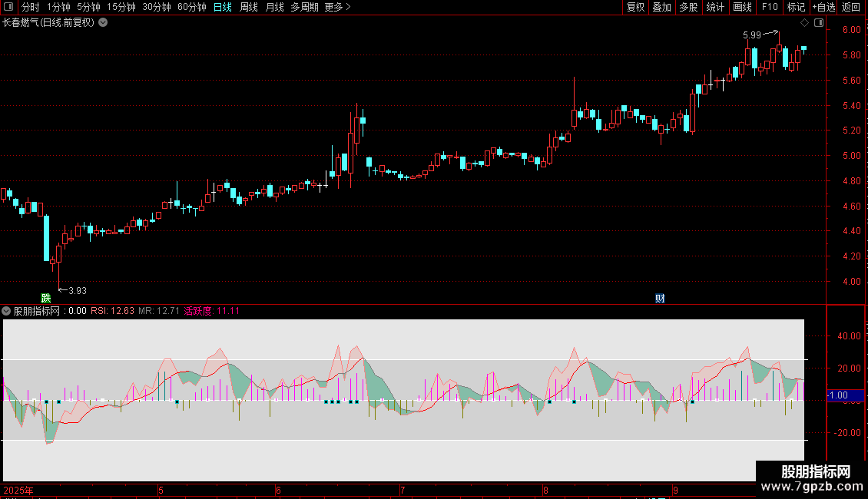Image resolution: width=868 pixels, height=499 pixels.
Task: Click the blue 财 marker
Action: tap(660, 298)
